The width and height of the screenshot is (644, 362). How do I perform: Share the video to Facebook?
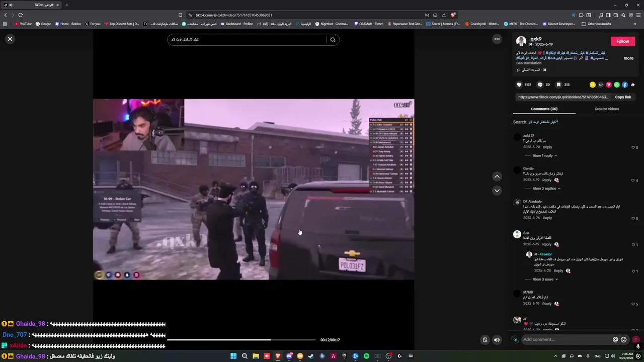[x=625, y=85]
